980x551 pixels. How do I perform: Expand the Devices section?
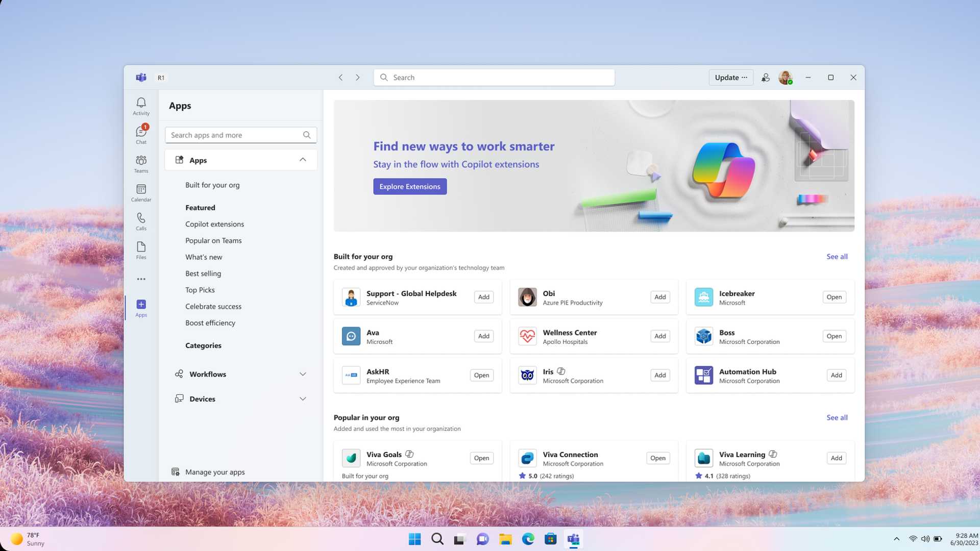303,398
